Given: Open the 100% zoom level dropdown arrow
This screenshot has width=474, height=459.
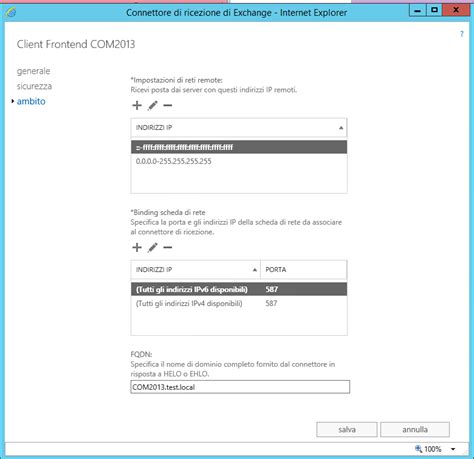Looking at the screenshot, I should [x=453, y=449].
